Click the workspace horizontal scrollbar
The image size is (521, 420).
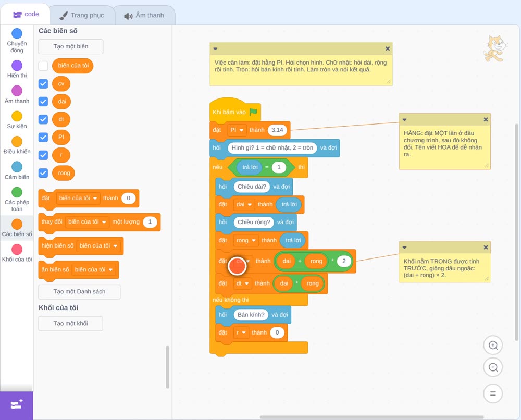pos(371,417)
